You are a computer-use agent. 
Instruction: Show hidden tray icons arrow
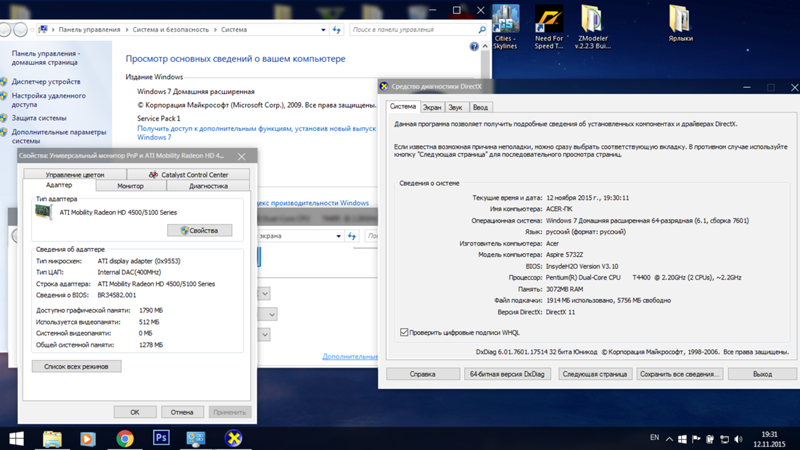click(x=669, y=439)
